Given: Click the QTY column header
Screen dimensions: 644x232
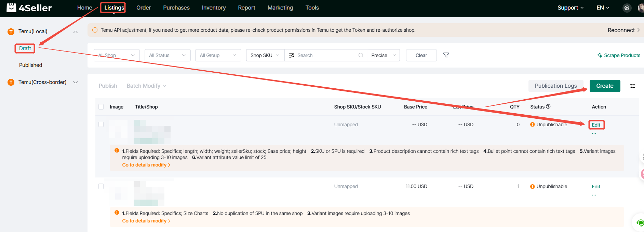Looking at the screenshot, I should 515,107.
